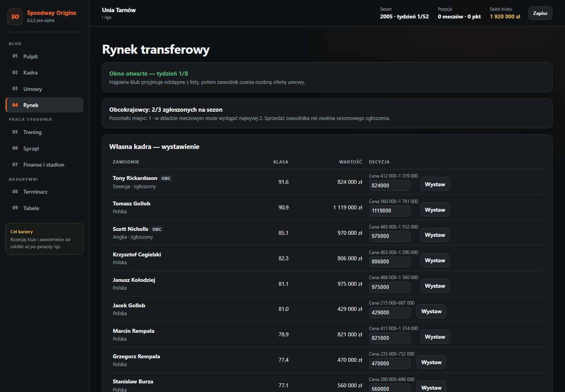The width and height of the screenshot is (565, 392).
Task: Show the Tabele page
Action: tap(44, 208)
